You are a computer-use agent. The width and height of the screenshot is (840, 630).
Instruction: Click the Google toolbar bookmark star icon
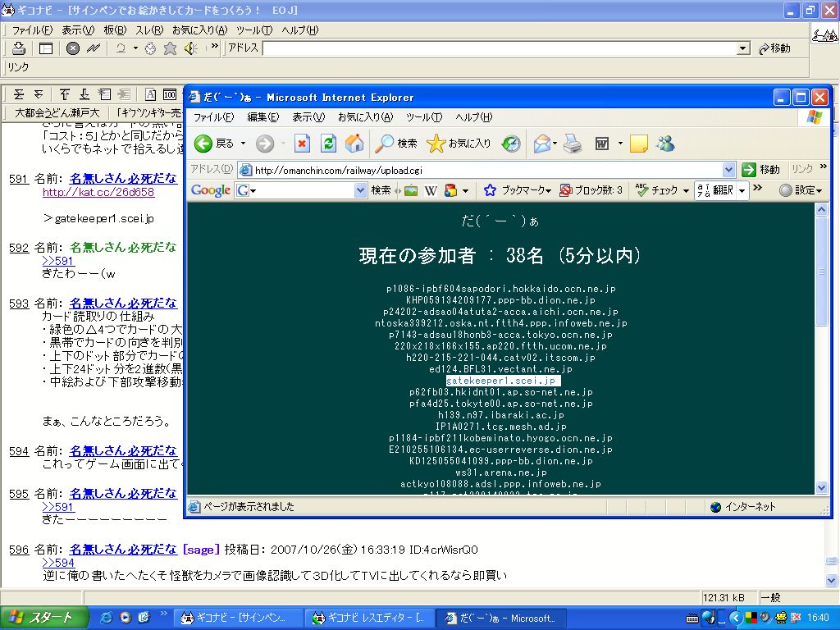click(490, 190)
